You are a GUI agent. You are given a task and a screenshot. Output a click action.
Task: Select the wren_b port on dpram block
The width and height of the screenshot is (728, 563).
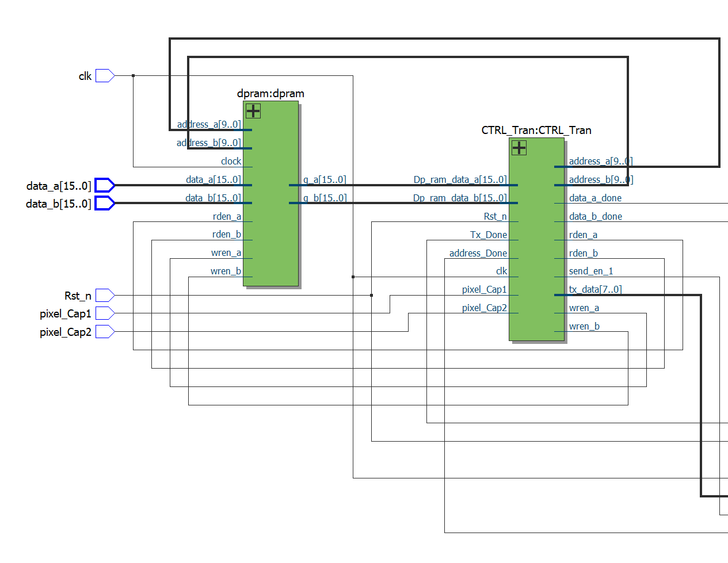pyautogui.click(x=226, y=271)
